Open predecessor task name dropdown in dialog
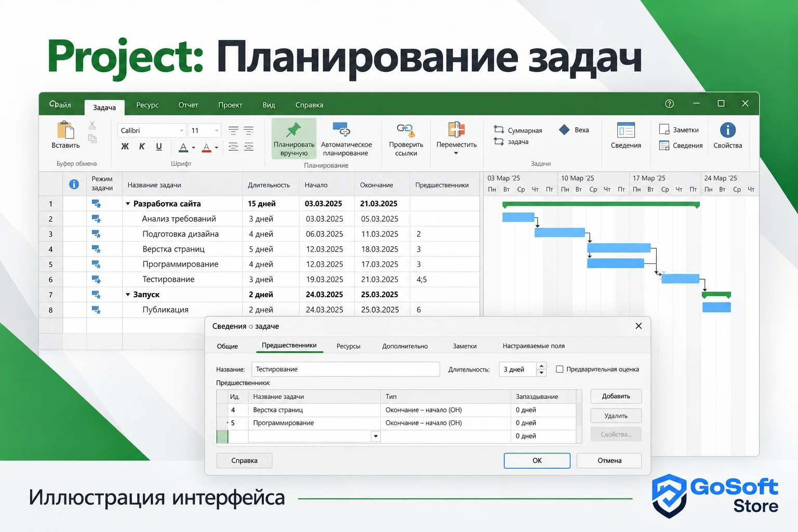Viewport: 798px width, 532px height. pos(376,436)
